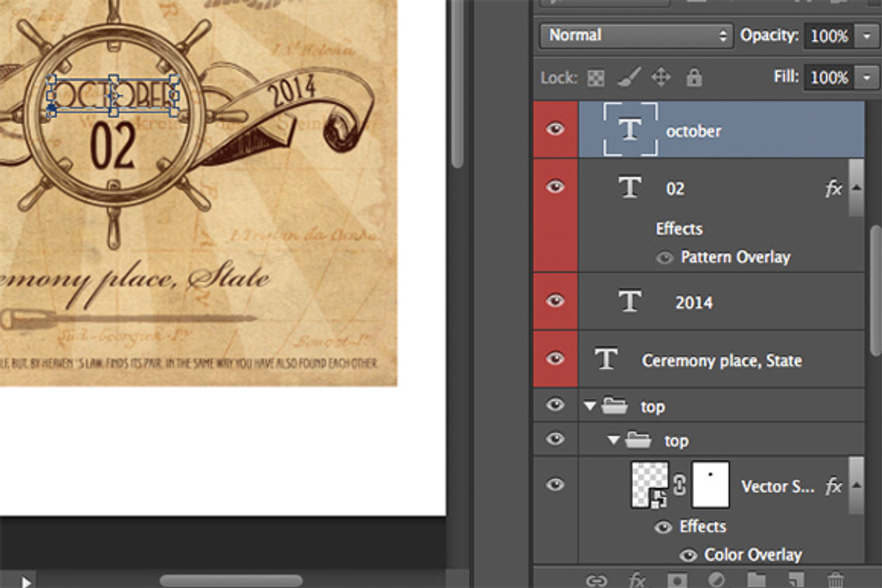
Task: Click canvas horizontal scrollbar thumb
Action: (x=231, y=581)
